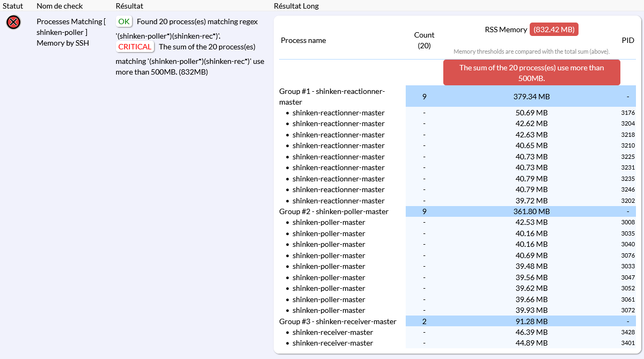Click the red 500MB threshold alert banner
Screen dimensions: 644x359
[531, 72]
